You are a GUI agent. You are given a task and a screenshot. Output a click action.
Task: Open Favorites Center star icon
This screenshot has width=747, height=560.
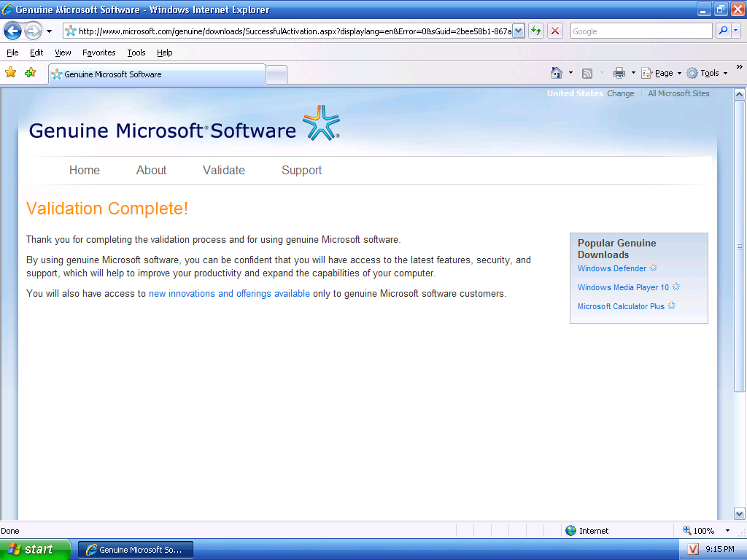[10, 73]
